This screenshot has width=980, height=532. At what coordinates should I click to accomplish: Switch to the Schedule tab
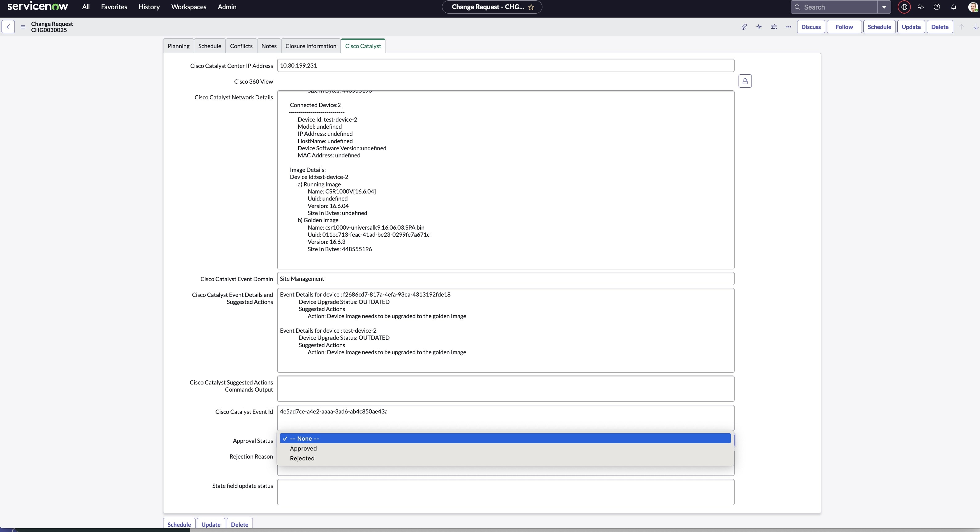pos(210,46)
